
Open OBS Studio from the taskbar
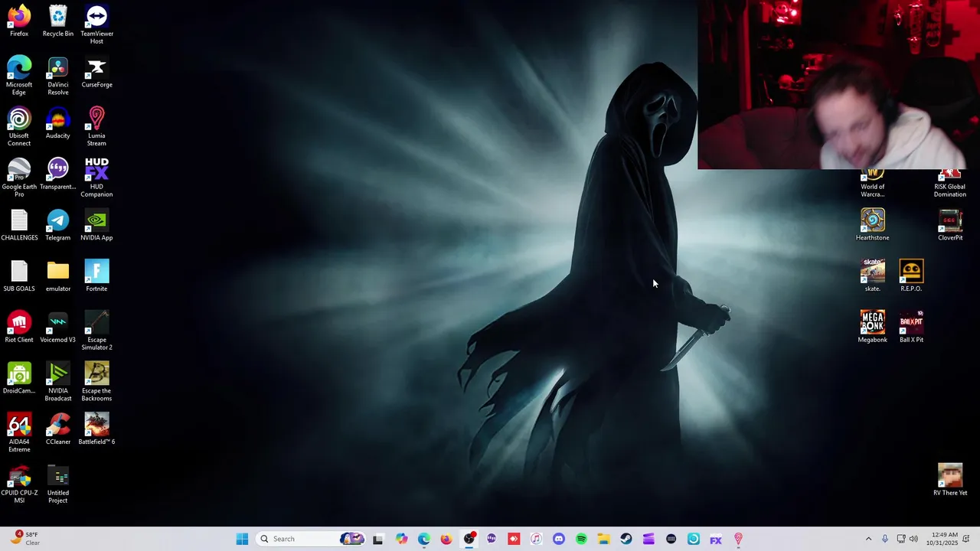click(469, 539)
